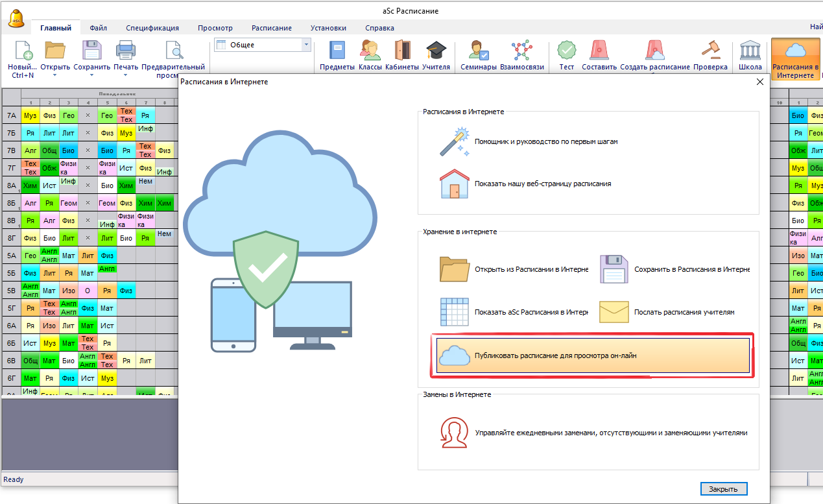Click Публиковать расписание для просмотра он-лайн
Viewport: 823px width, 504px height.
[593, 355]
